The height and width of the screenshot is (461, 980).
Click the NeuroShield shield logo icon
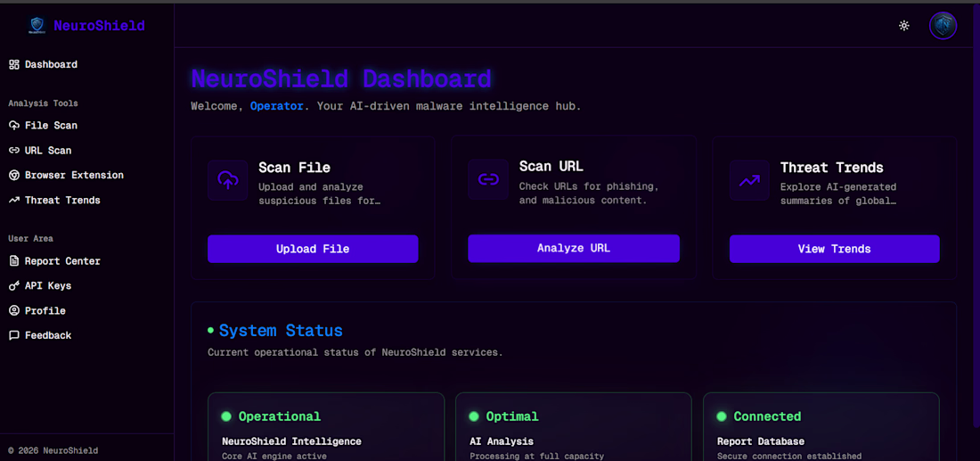[x=37, y=26]
